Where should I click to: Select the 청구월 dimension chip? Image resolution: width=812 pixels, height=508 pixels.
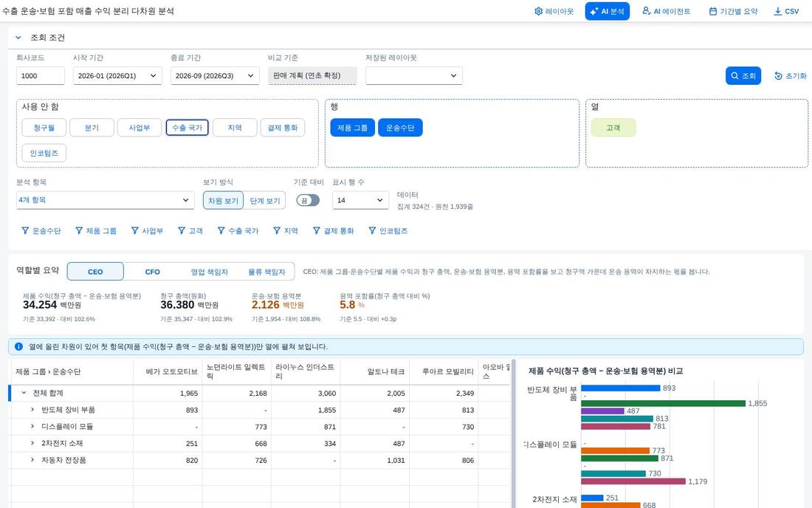[44, 128]
